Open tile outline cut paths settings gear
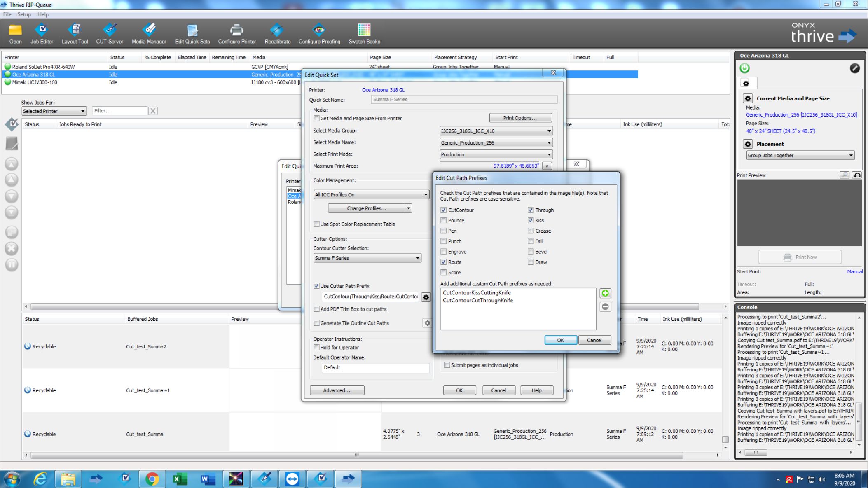Screen dimensions: 868x488 pyautogui.click(x=427, y=323)
